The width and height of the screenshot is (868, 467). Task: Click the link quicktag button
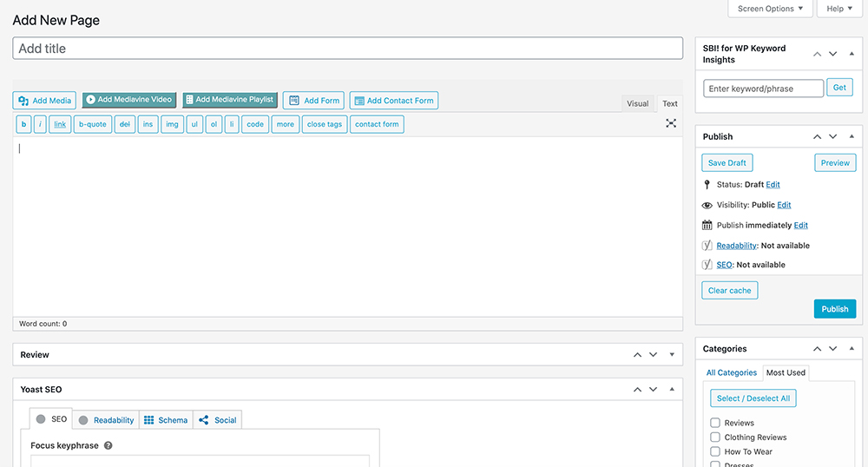click(60, 124)
